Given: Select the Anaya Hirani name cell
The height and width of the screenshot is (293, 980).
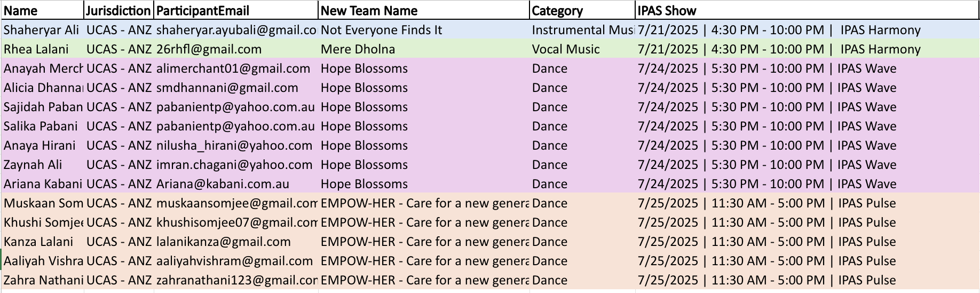Looking at the screenshot, I should [x=39, y=145].
